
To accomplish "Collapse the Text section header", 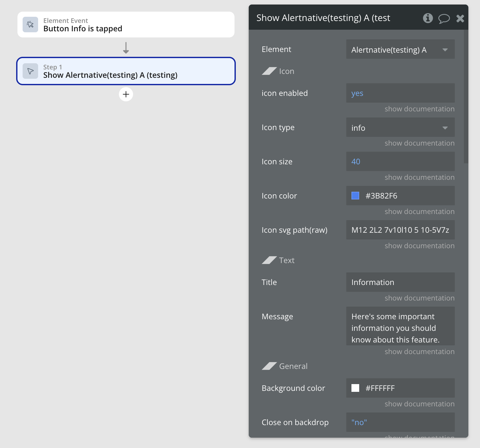I will 269,260.
